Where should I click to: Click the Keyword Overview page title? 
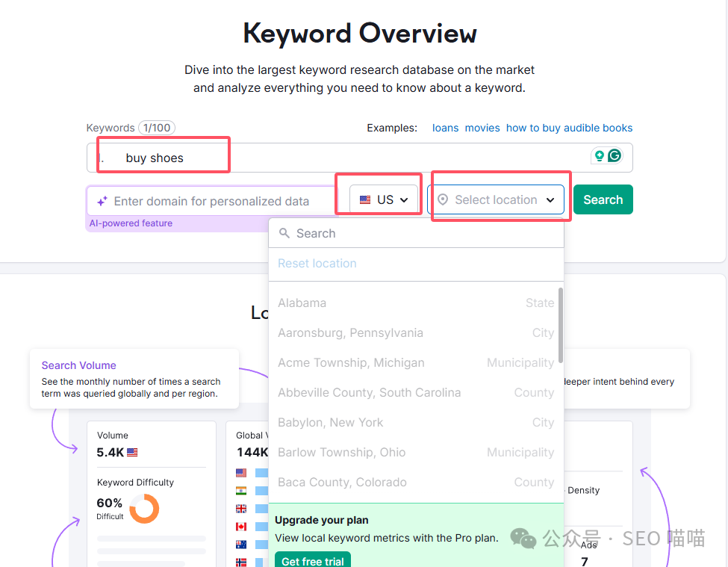pos(360,34)
